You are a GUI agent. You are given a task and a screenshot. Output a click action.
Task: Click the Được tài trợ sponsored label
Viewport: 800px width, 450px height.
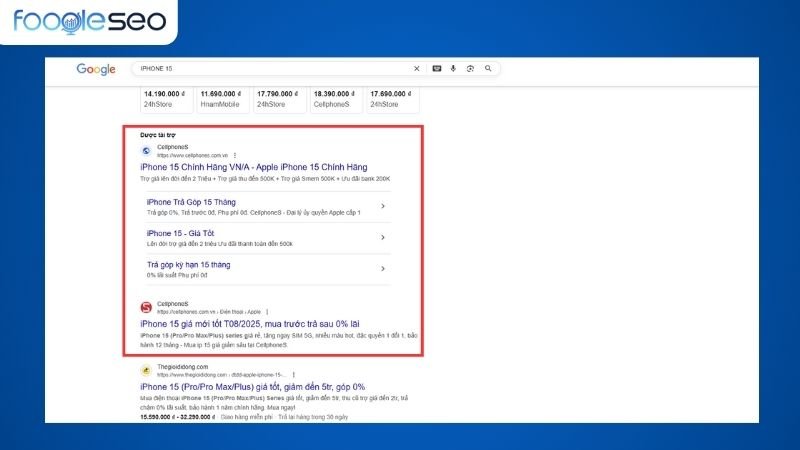(x=158, y=135)
